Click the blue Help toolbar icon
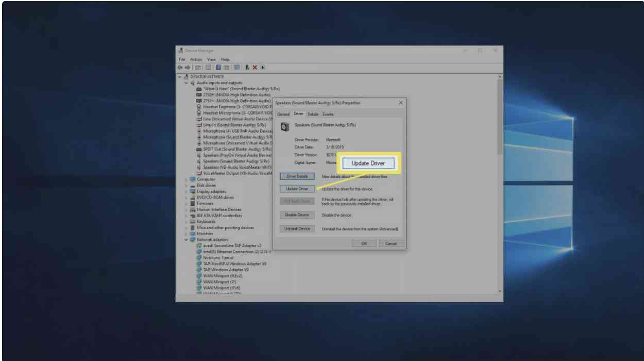 218,68
